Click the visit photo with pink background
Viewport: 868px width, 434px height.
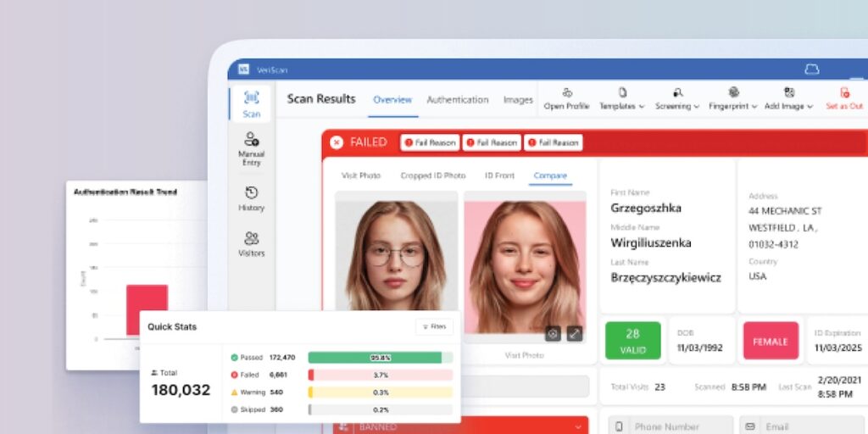(525, 267)
